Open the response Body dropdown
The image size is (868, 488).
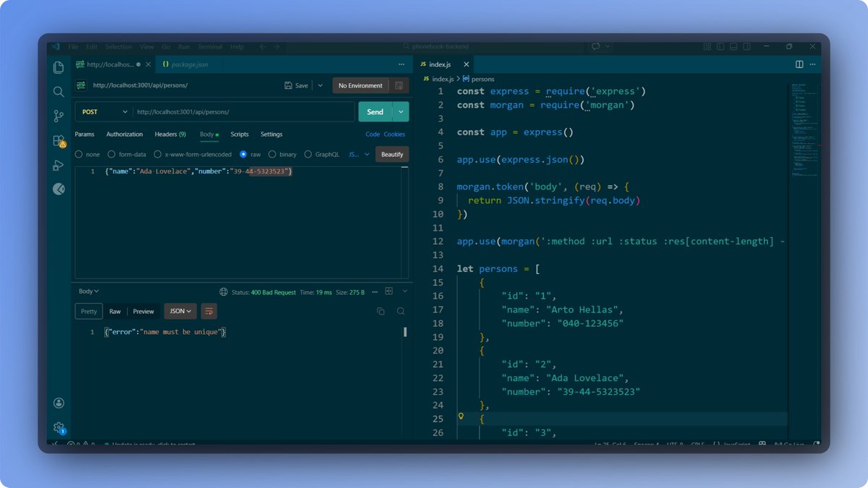pos(89,291)
